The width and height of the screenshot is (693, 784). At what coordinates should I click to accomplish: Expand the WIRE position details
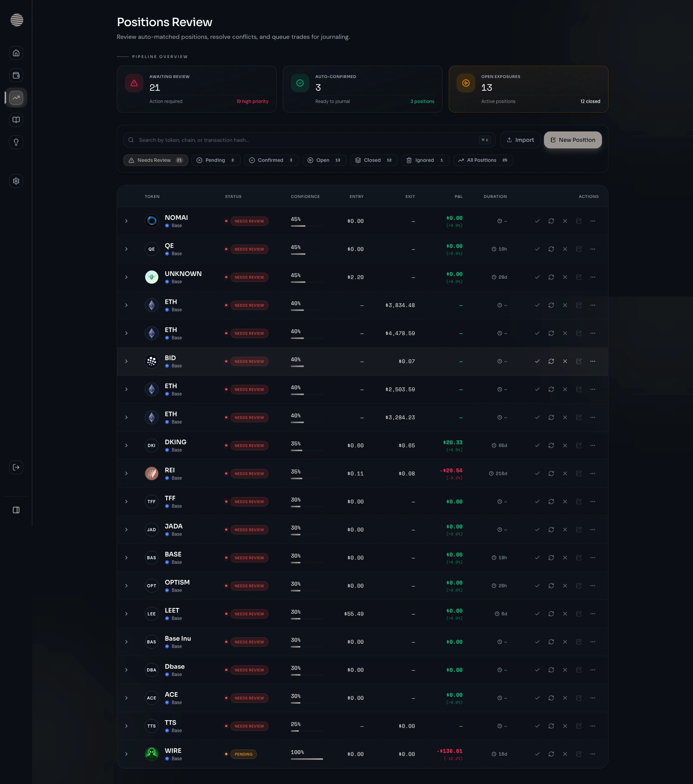126,754
